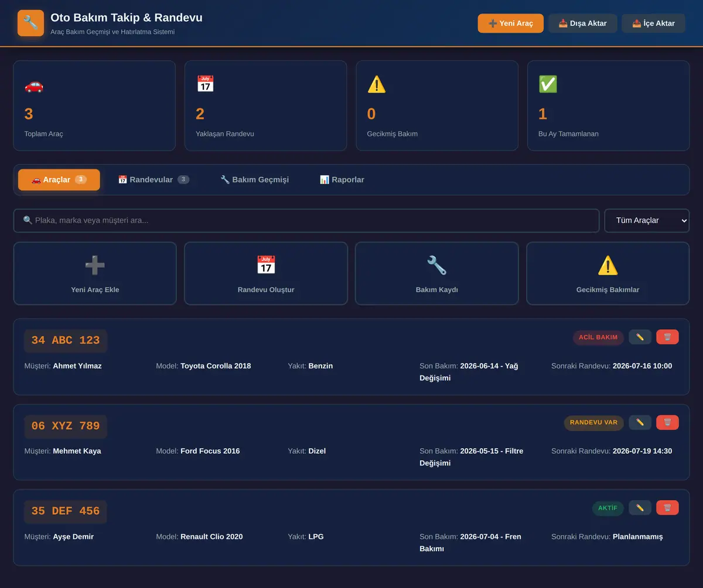Viewport: 703px width, 588px height.
Task: Click the Dışa Aktar export button
Action: click(583, 23)
